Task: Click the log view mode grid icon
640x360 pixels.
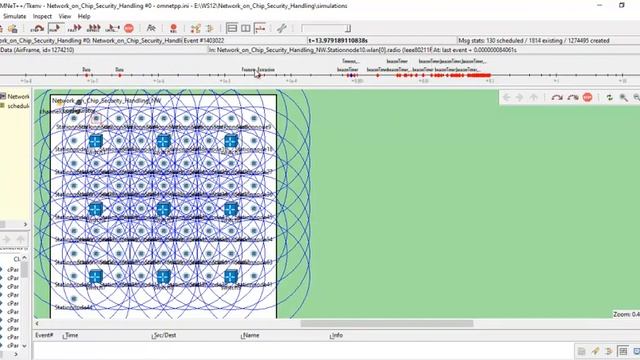Action: pos(623,351)
